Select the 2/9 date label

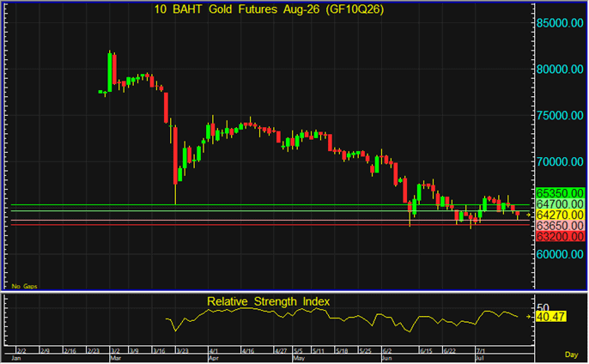pos(45,351)
